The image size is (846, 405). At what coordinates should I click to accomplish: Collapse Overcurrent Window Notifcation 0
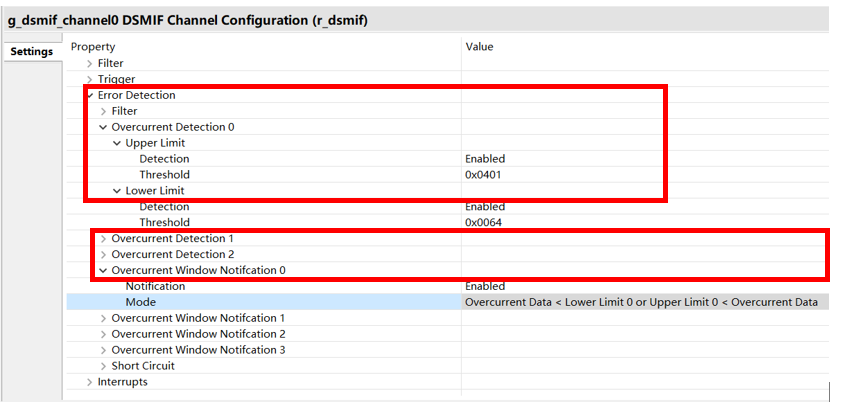104,270
